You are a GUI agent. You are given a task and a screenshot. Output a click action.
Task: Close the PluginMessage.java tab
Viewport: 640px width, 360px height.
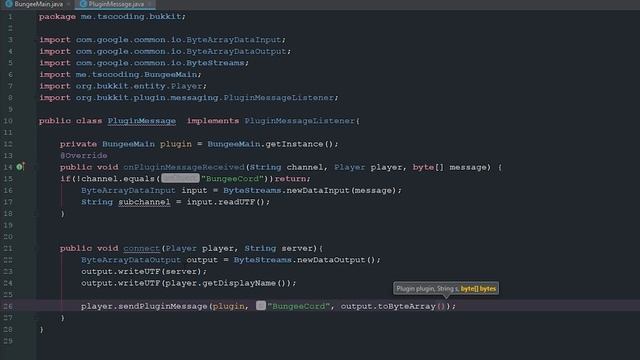click(150, 4)
